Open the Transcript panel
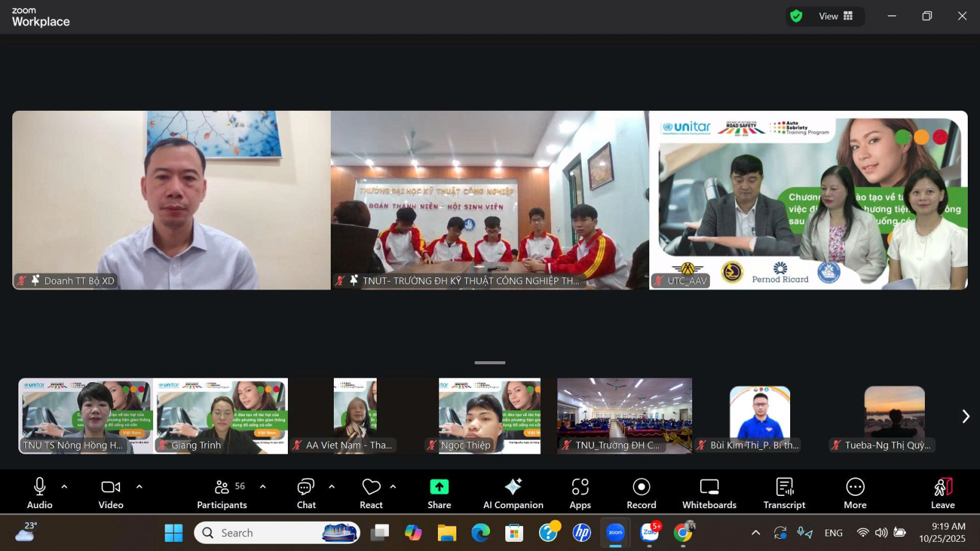The image size is (980, 551). (x=784, y=493)
